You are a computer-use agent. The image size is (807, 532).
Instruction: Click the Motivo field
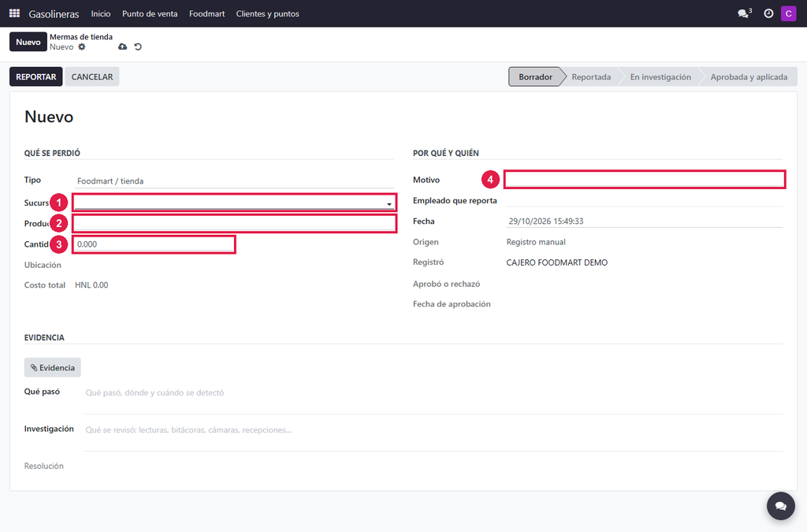645,180
